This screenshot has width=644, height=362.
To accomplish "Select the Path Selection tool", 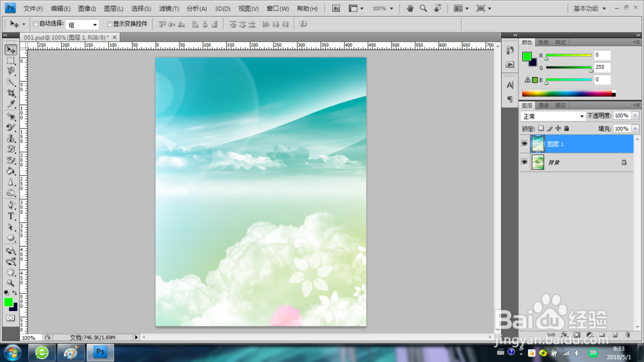I will tap(11, 227).
